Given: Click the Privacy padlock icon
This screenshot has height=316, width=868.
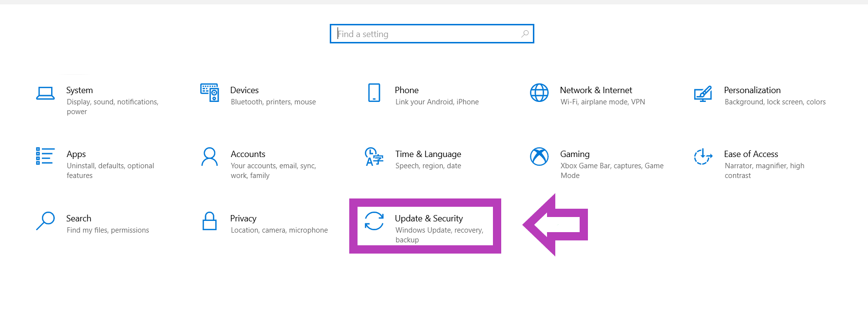Looking at the screenshot, I should (x=209, y=221).
